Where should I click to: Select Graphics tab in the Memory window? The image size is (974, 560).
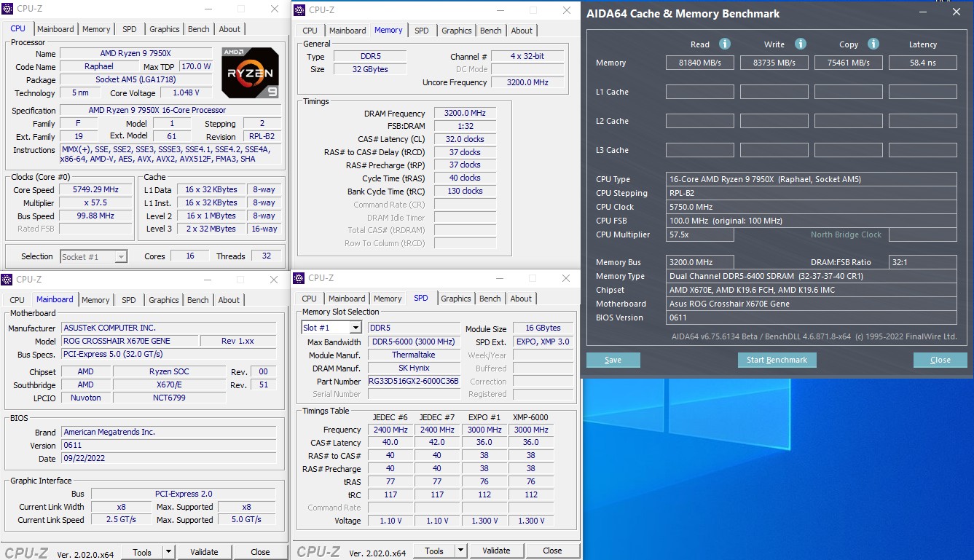pyautogui.click(x=457, y=31)
